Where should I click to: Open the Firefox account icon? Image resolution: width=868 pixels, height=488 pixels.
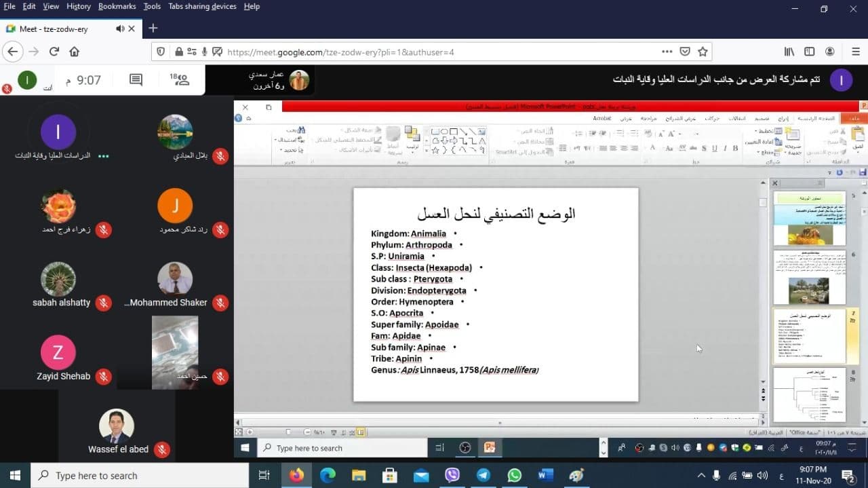829,52
